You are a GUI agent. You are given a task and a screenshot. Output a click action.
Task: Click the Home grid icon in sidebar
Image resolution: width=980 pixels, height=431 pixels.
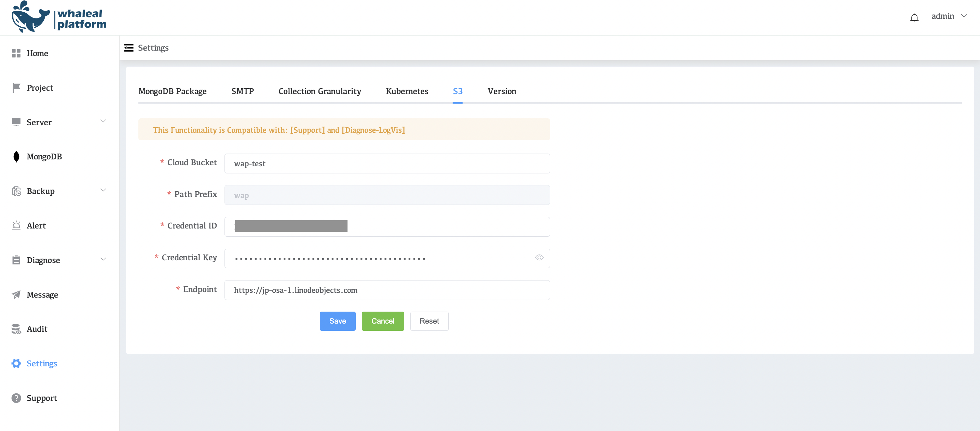(16, 53)
